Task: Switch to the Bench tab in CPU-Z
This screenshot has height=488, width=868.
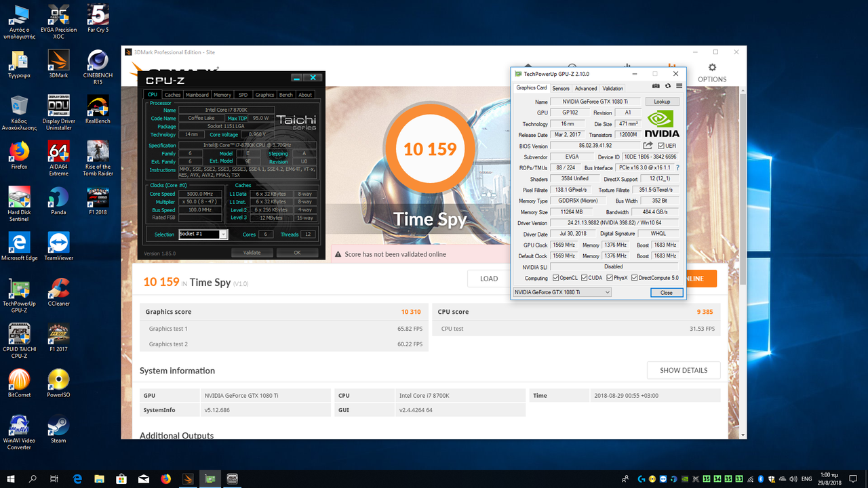Action: [286, 95]
